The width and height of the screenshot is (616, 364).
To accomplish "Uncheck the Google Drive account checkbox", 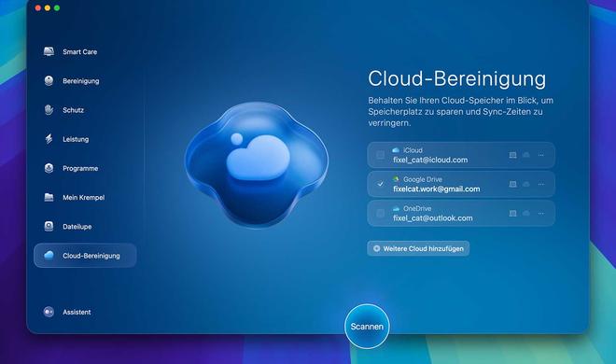I will tap(380, 184).
